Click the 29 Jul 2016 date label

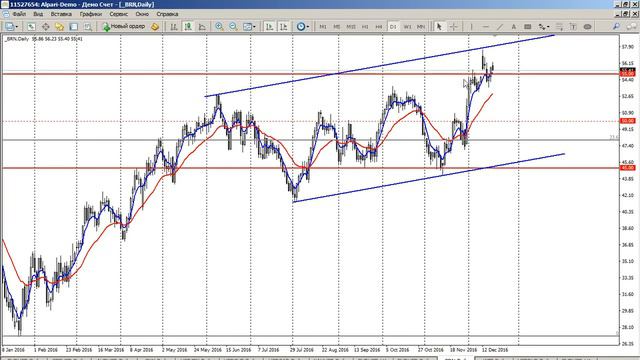(x=302, y=350)
